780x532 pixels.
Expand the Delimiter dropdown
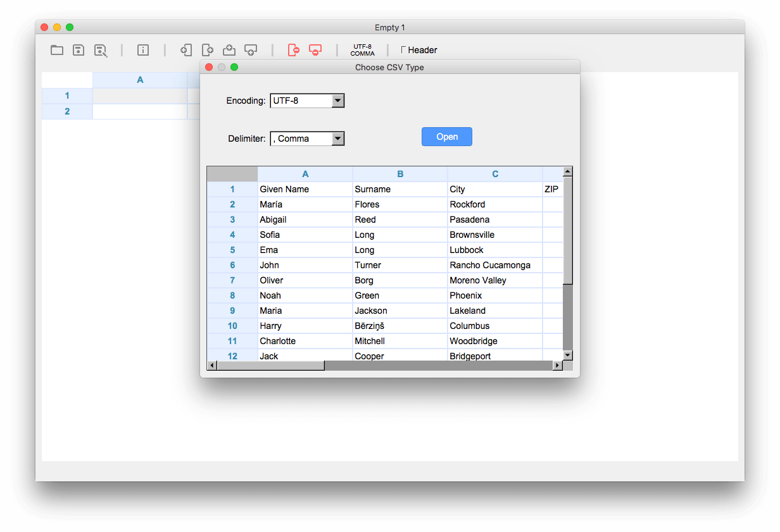[x=338, y=139]
